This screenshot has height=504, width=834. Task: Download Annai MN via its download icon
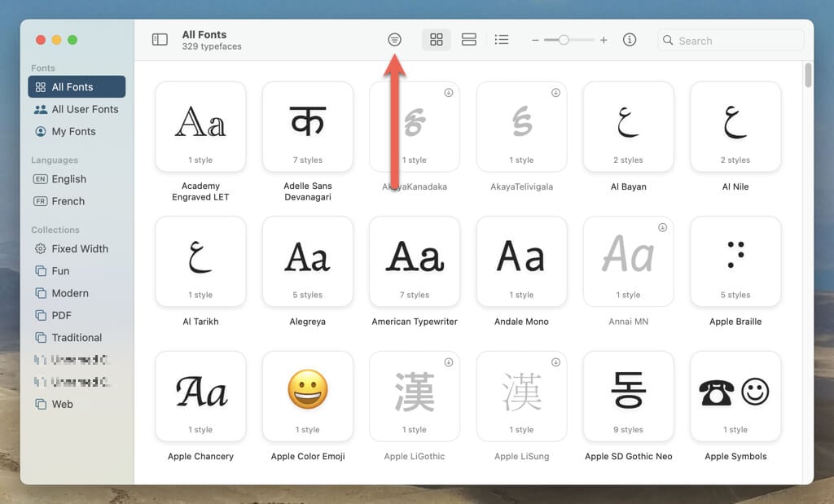[x=663, y=227]
